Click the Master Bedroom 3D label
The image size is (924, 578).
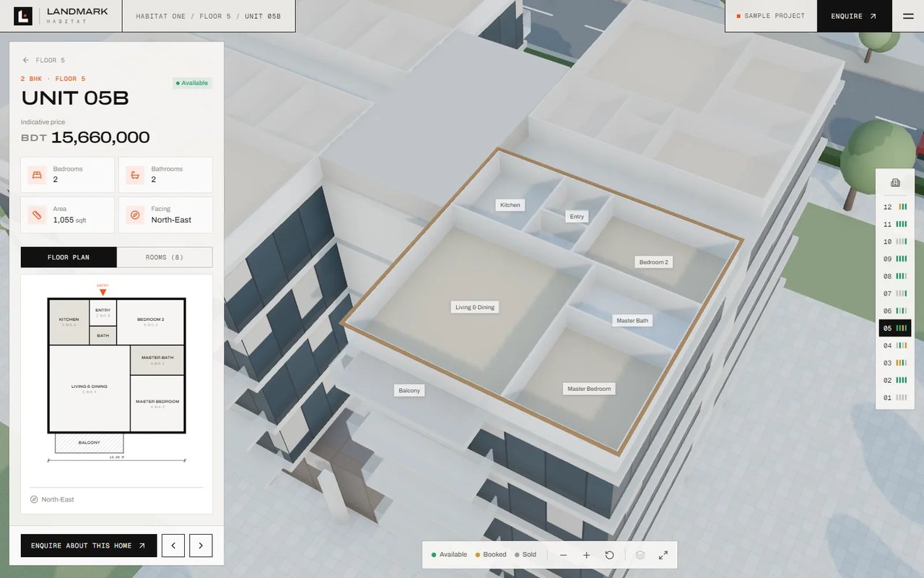pyautogui.click(x=589, y=389)
